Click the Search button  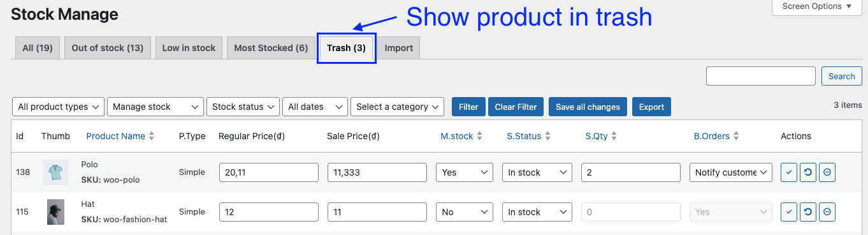(x=841, y=76)
